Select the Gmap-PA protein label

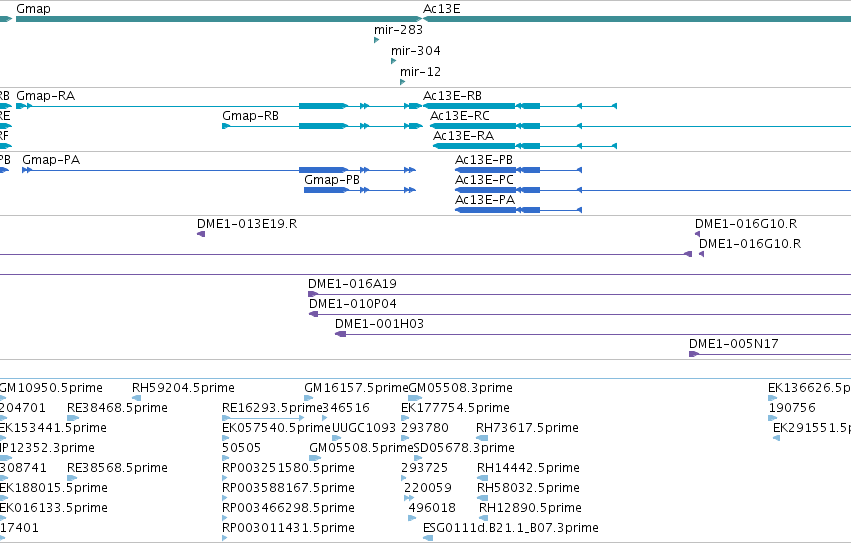click(51, 160)
